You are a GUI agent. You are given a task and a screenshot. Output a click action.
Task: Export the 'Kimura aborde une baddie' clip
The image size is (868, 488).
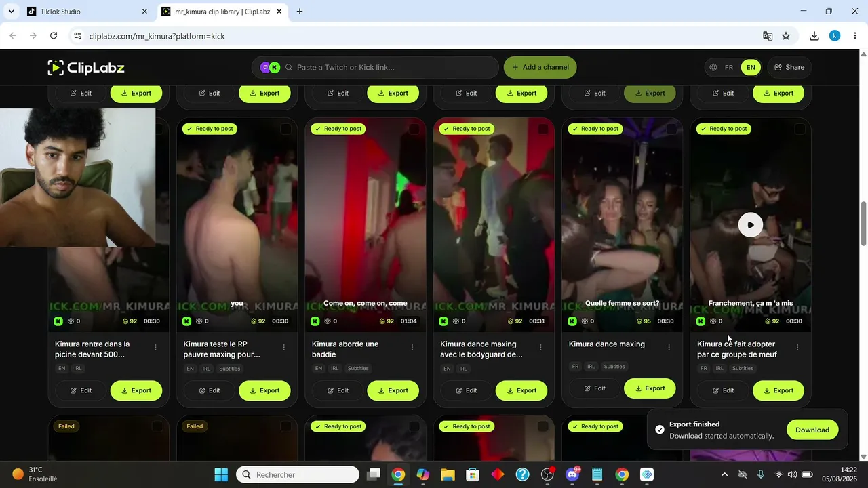tap(393, 390)
